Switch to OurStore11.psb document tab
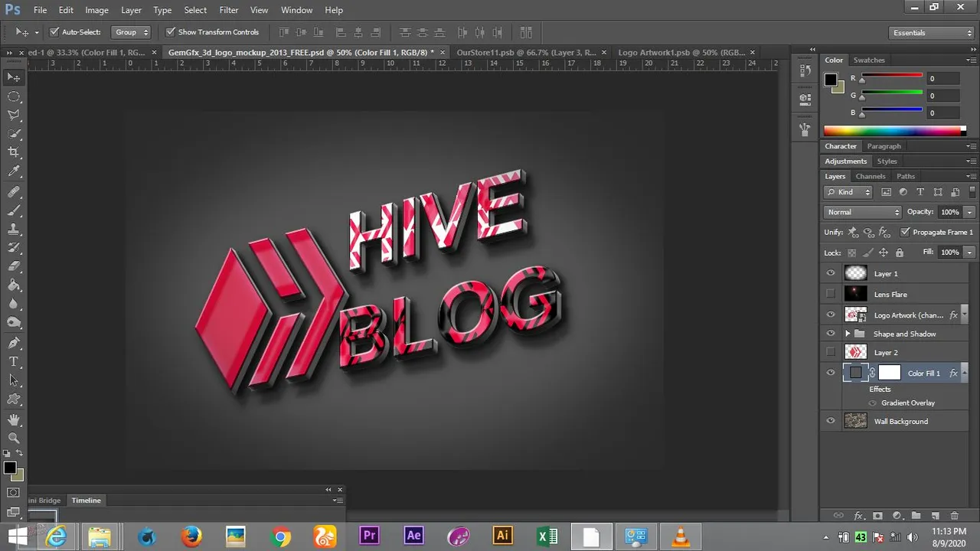This screenshot has width=980, height=551. (525, 52)
